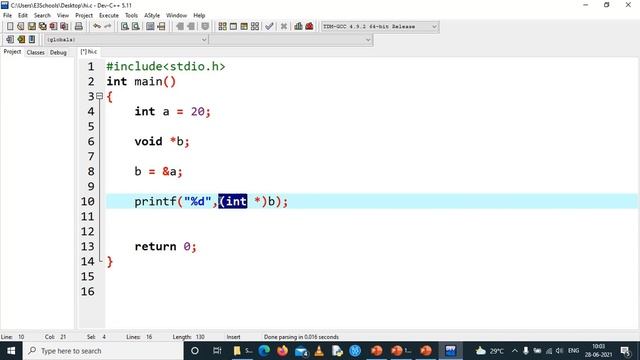Open Microsoft Edge from the taskbar
Viewport: 640px width, 360px height.
coord(264,351)
